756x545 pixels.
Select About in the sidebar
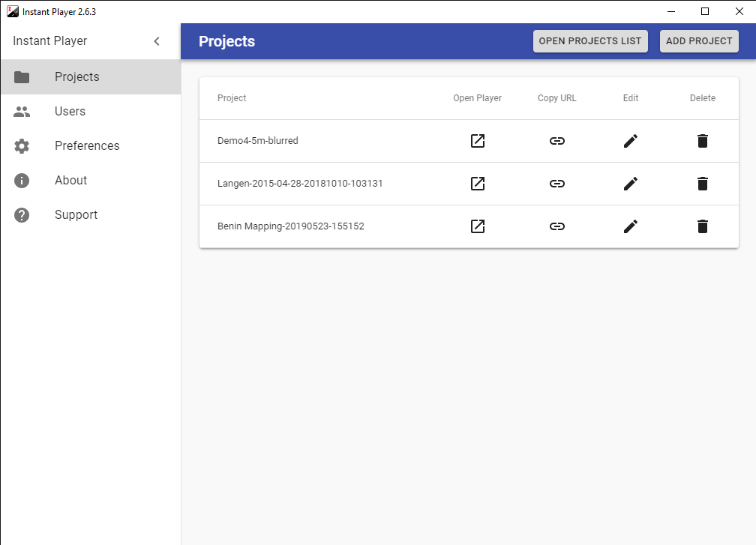[91, 180]
